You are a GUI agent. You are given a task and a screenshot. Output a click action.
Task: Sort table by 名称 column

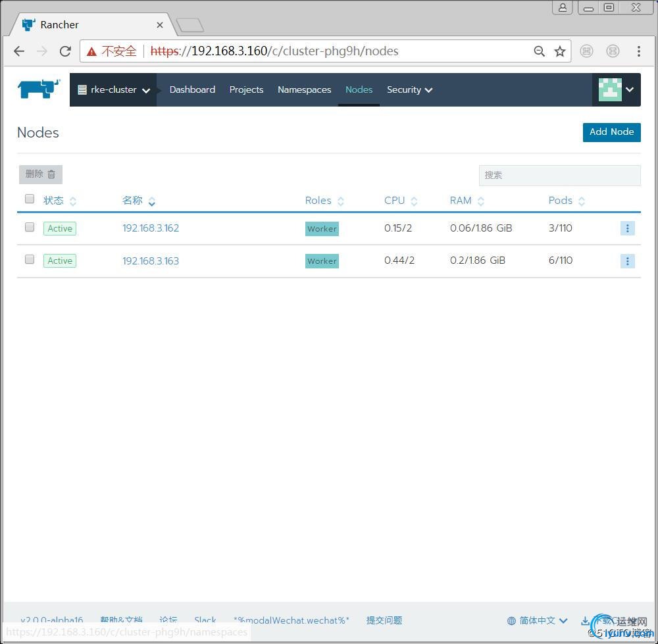138,201
